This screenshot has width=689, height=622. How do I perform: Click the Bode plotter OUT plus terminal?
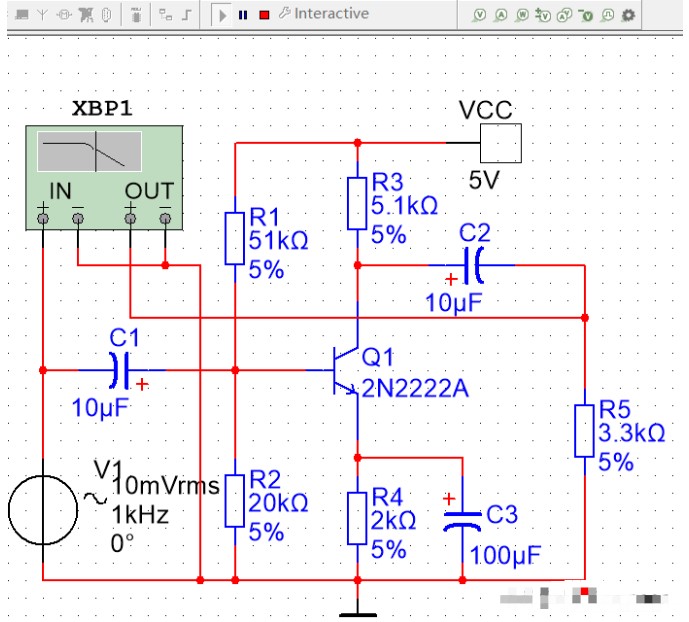[x=130, y=218]
